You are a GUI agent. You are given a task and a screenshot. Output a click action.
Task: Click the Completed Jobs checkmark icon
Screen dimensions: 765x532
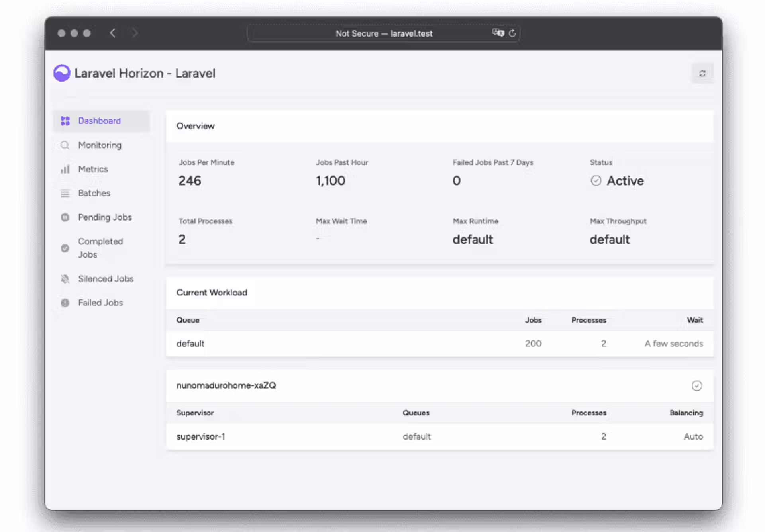pyautogui.click(x=65, y=248)
